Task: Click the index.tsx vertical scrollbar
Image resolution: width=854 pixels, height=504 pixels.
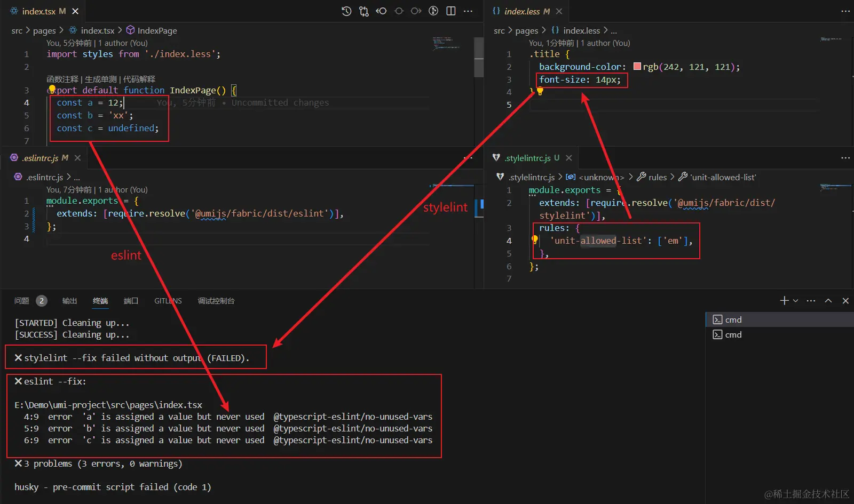Action: click(x=479, y=58)
